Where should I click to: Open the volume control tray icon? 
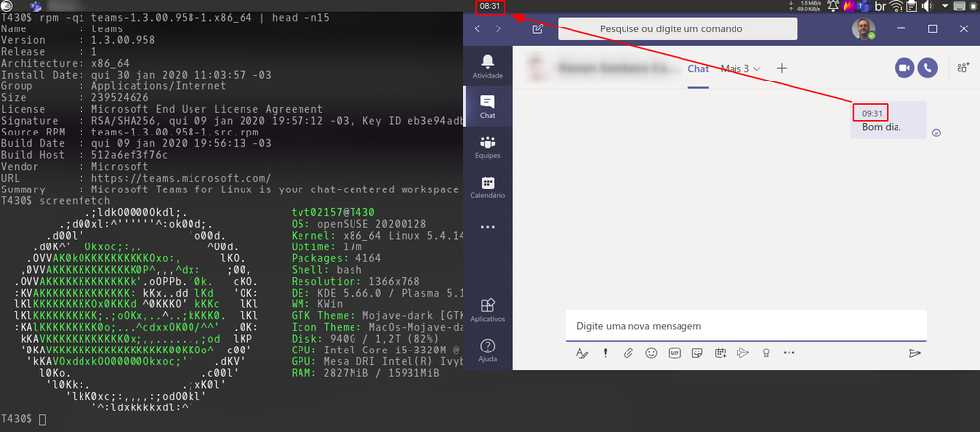(x=928, y=6)
